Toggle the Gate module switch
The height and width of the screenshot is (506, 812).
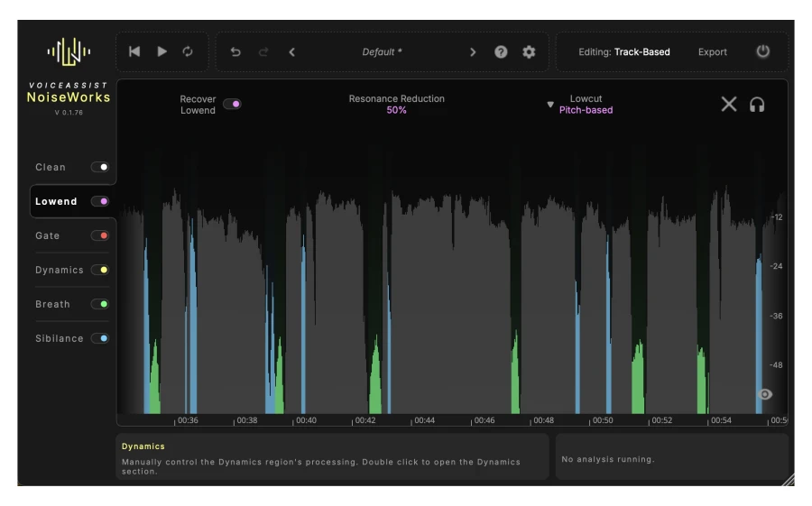tap(99, 235)
